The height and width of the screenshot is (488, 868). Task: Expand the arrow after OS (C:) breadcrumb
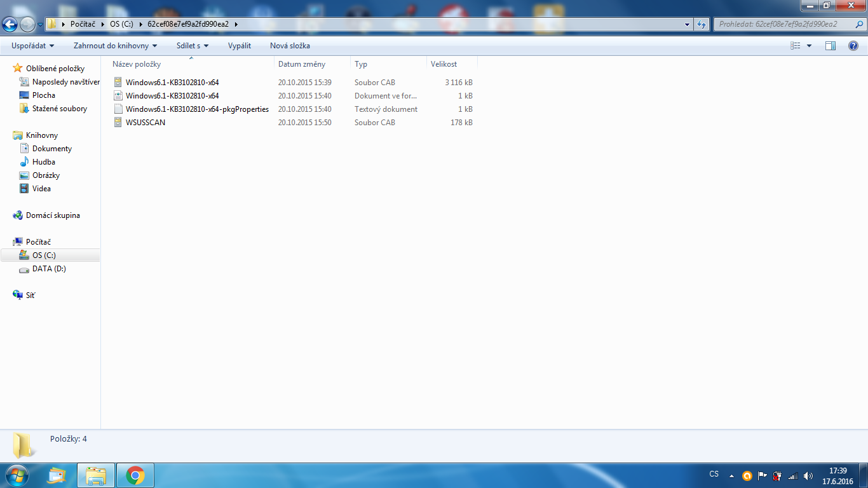[x=141, y=24]
